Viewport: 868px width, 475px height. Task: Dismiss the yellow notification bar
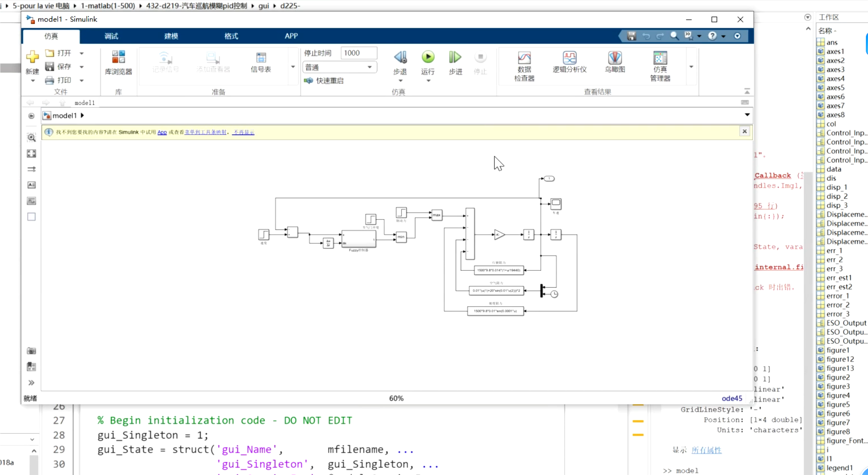coord(744,131)
